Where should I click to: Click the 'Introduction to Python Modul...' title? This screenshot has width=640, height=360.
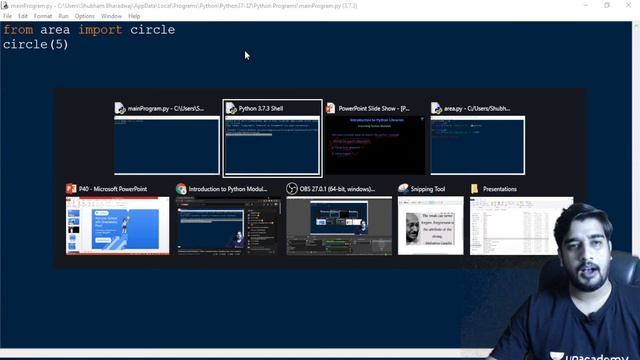(228, 189)
